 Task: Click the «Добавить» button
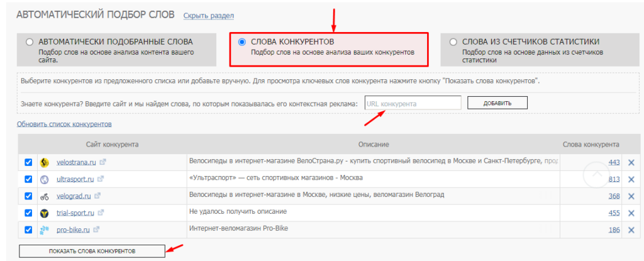497,103
